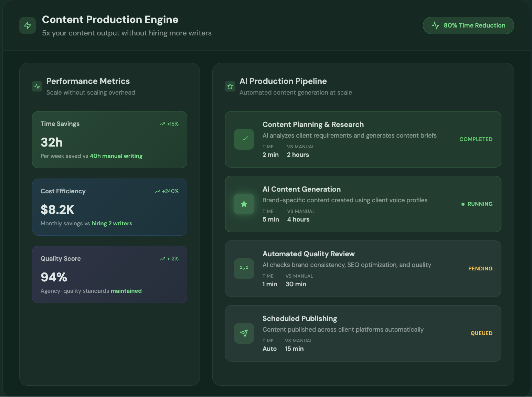Viewport: 532px width, 397px height.
Task: Select the Time Savings 32h metric card
Action: (109, 140)
